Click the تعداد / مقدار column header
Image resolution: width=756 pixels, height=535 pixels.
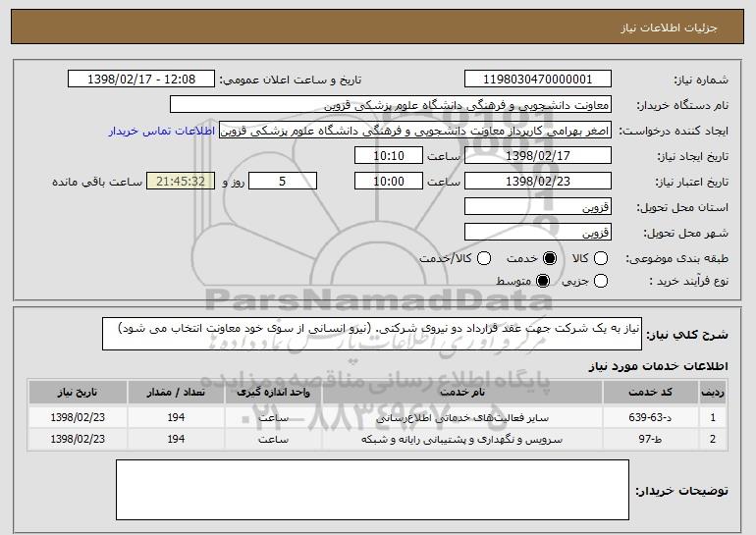click(x=176, y=393)
